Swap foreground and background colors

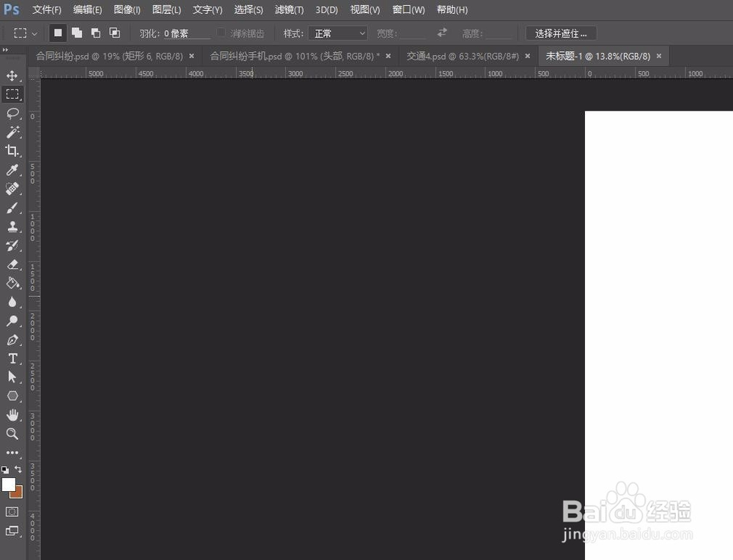coord(18,469)
